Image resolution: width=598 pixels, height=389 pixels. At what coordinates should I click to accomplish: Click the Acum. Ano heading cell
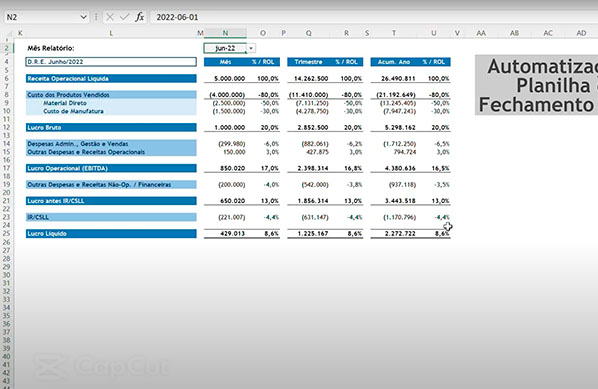[x=394, y=62]
